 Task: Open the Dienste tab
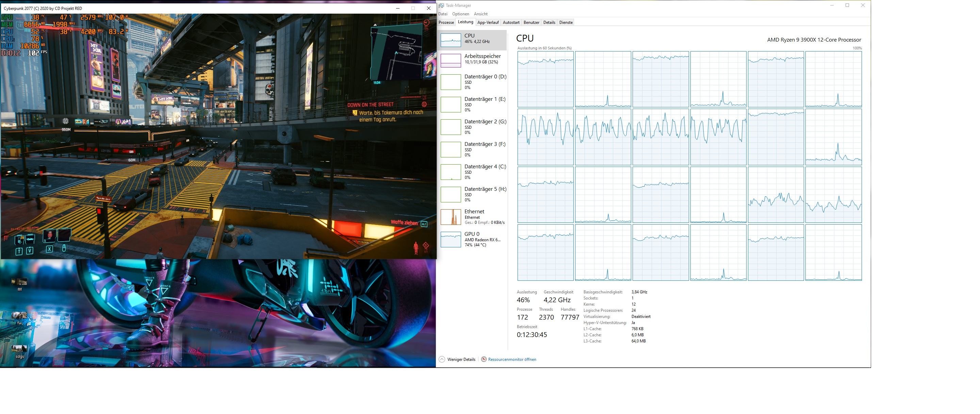click(x=566, y=22)
